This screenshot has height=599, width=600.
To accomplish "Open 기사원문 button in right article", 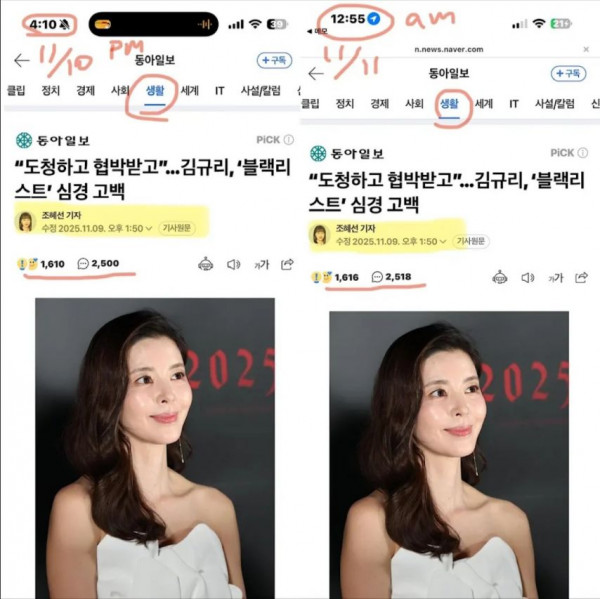I will (471, 241).
